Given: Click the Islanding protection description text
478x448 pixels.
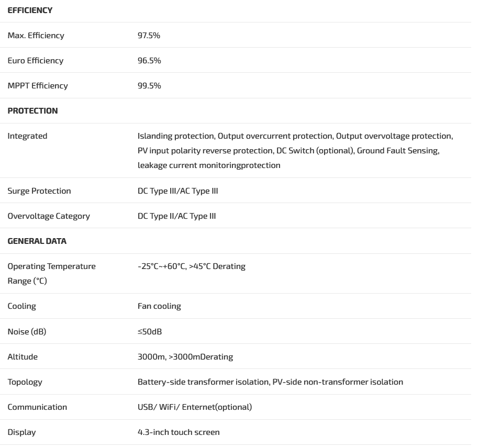Looking at the screenshot, I should (176, 136).
